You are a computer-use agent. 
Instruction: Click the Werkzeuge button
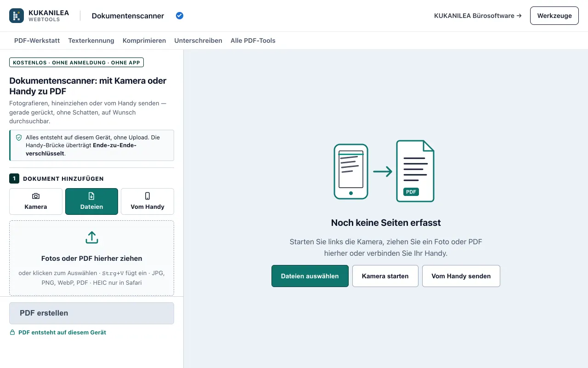[x=554, y=16]
